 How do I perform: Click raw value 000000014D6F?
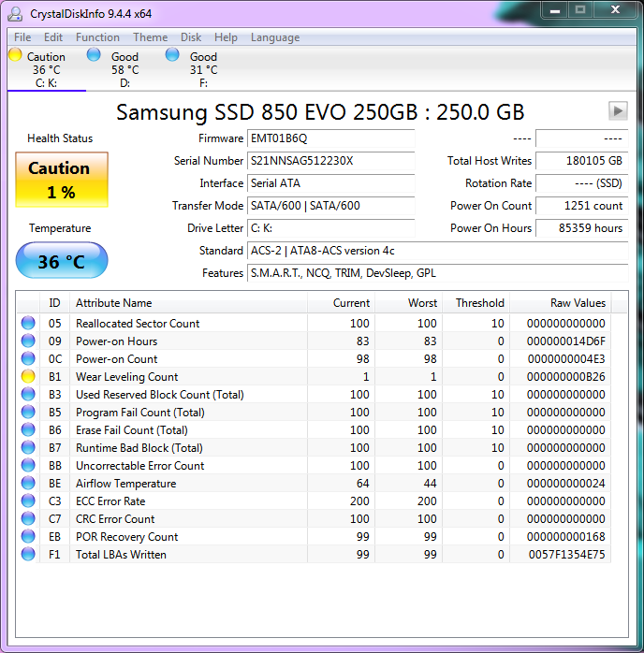[x=565, y=341]
